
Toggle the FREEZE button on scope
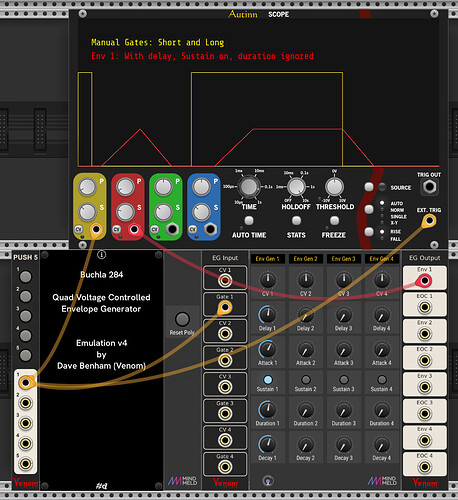point(334,221)
